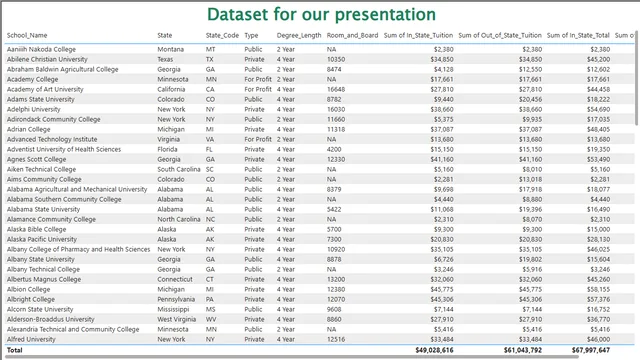This screenshot has width=640, height=360.
Task: Click the vertical scrollbar of the table
Action: 637,78
